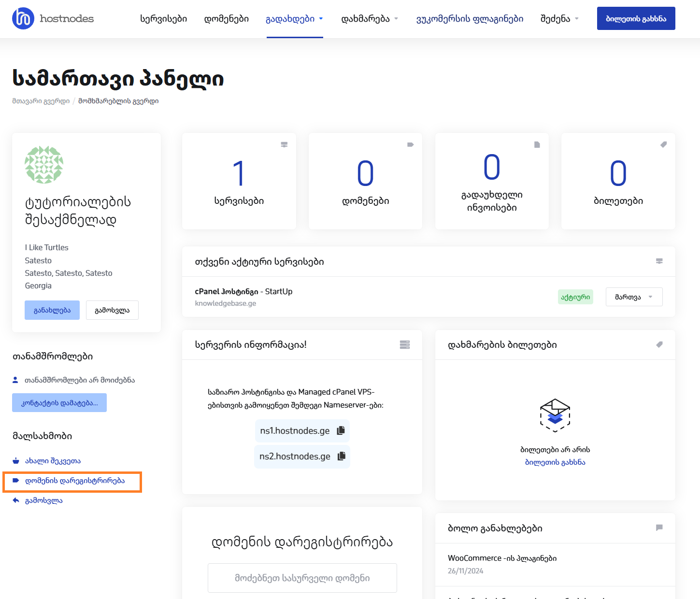Expand the გადახდები dropdown menu

coord(294,19)
